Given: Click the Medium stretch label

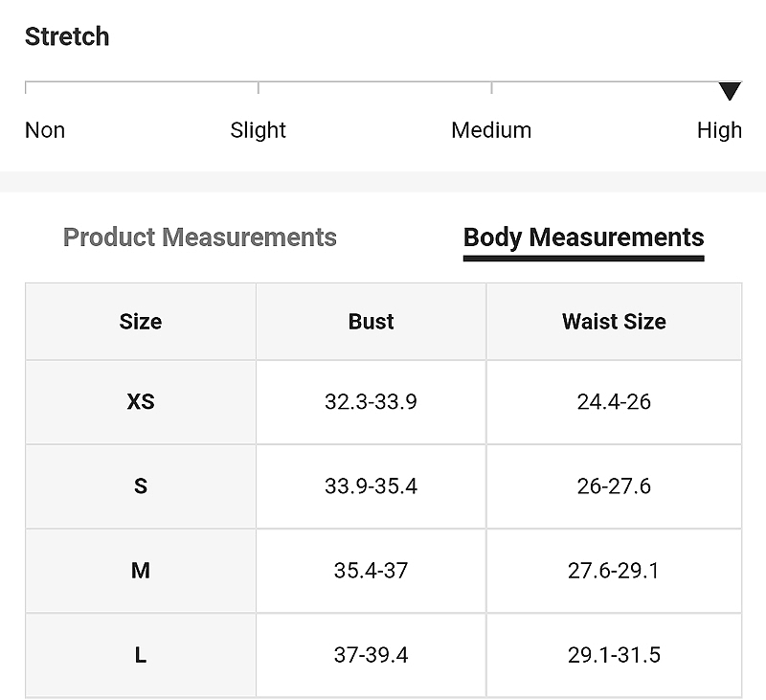Looking at the screenshot, I should pos(491,130).
